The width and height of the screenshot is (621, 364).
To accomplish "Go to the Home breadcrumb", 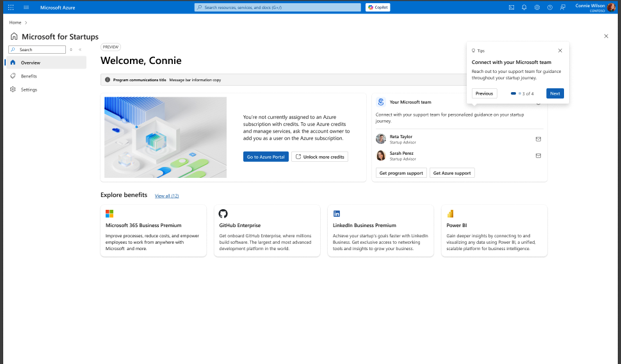I will (15, 22).
